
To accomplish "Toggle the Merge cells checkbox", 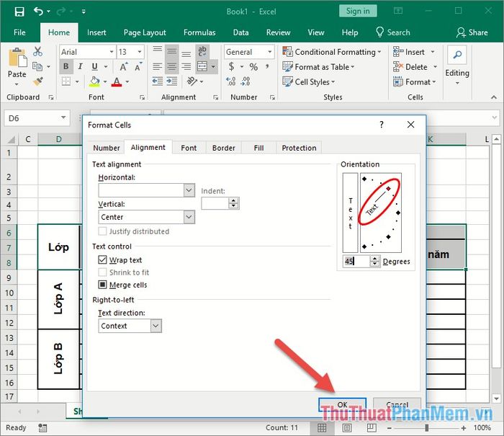I will 102,285.
